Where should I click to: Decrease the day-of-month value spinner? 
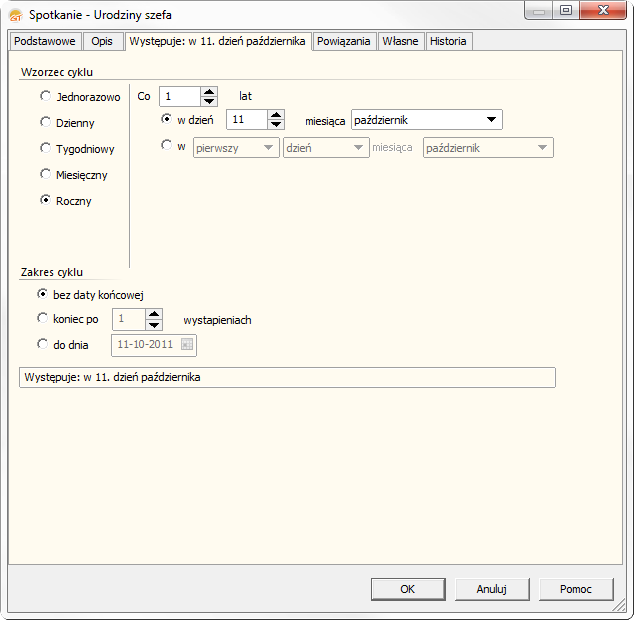click(x=277, y=125)
